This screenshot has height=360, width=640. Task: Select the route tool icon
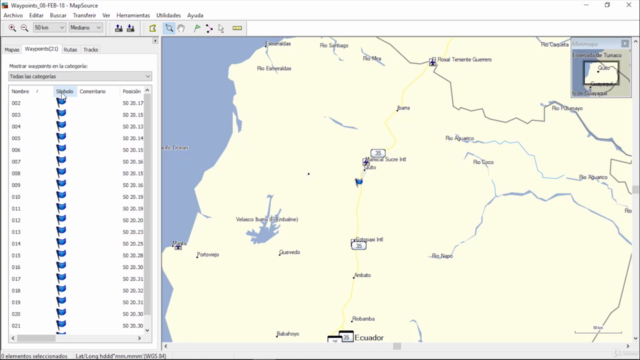tap(209, 28)
